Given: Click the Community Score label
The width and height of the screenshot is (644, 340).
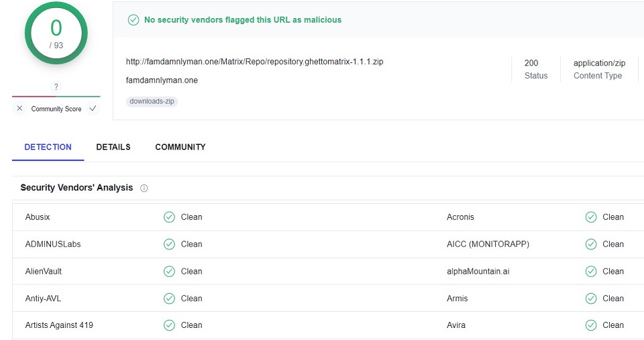Looking at the screenshot, I should (x=56, y=109).
